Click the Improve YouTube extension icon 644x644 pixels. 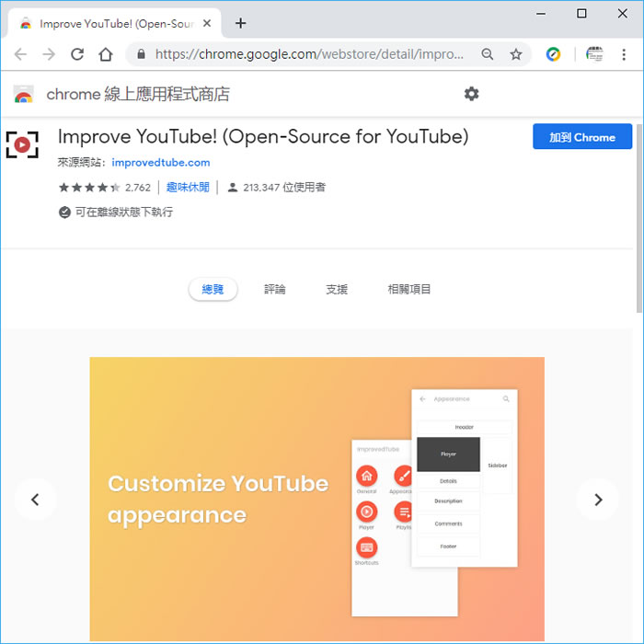pyautogui.click(x=22, y=144)
